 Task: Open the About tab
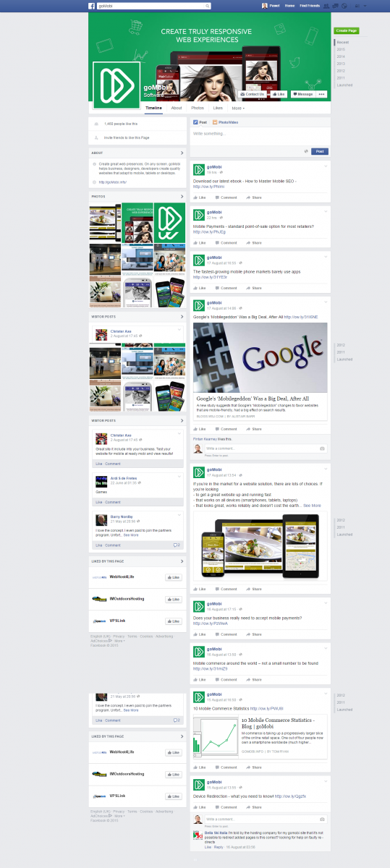(177, 108)
